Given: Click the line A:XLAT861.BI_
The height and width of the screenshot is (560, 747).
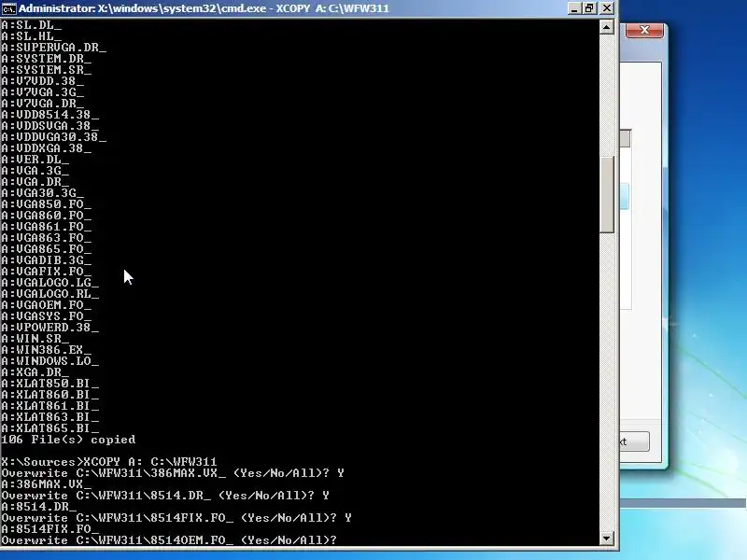Looking at the screenshot, I should pyautogui.click(x=50, y=405).
